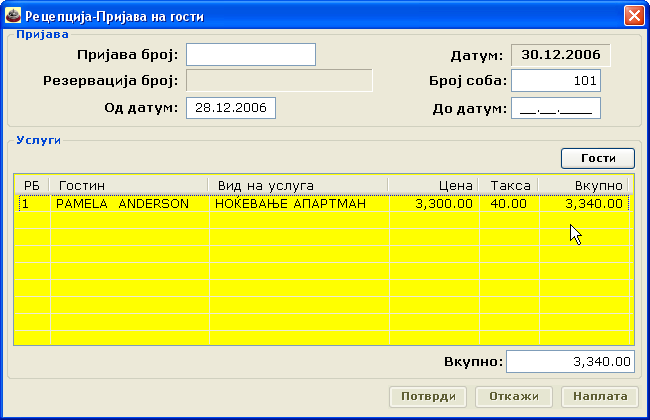Screen dimensions: 650x420
Task: Click the Резервација број field
Action: coord(279,80)
